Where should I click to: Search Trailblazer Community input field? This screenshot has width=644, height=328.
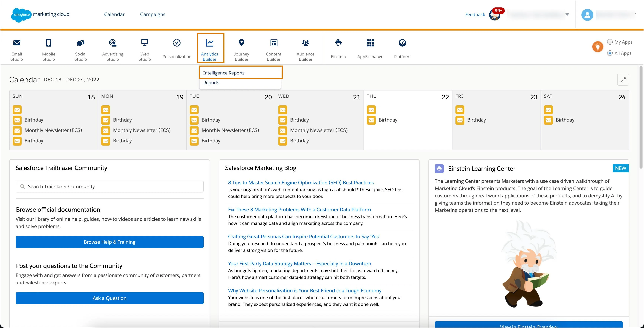110,187
